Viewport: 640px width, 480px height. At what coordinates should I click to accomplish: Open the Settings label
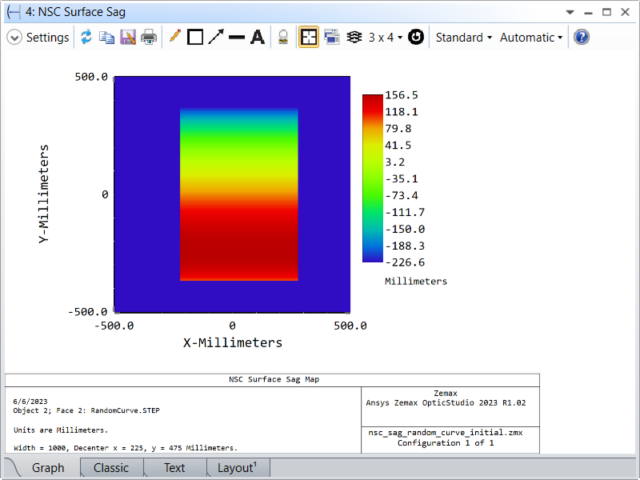[x=47, y=38]
